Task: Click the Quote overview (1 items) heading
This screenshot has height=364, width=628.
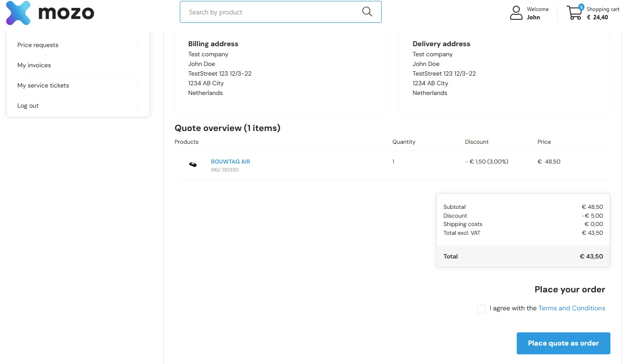Action: click(227, 128)
